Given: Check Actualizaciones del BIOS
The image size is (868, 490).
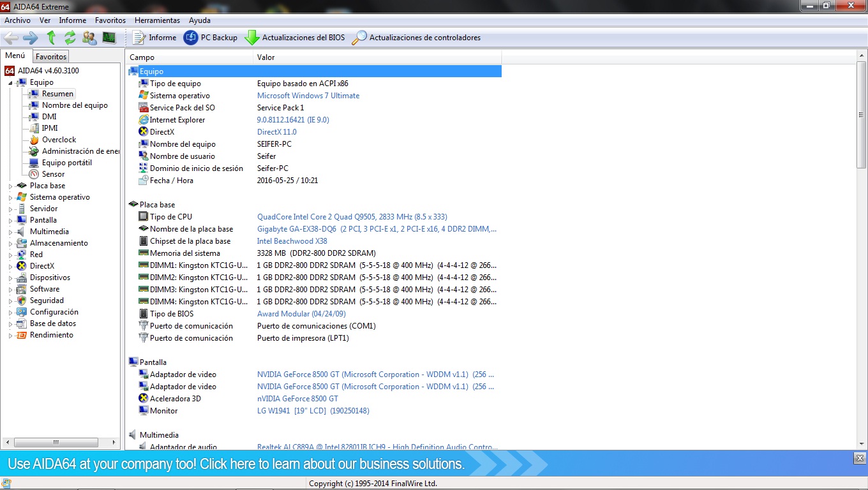Looking at the screenshot, I should [x=295, y=38].
